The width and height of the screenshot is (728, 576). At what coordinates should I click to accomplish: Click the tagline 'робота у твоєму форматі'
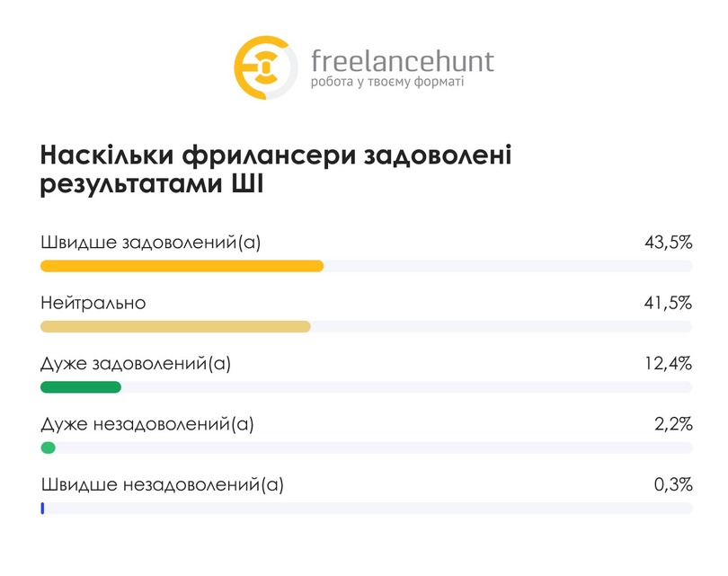[x=387, y=82]
